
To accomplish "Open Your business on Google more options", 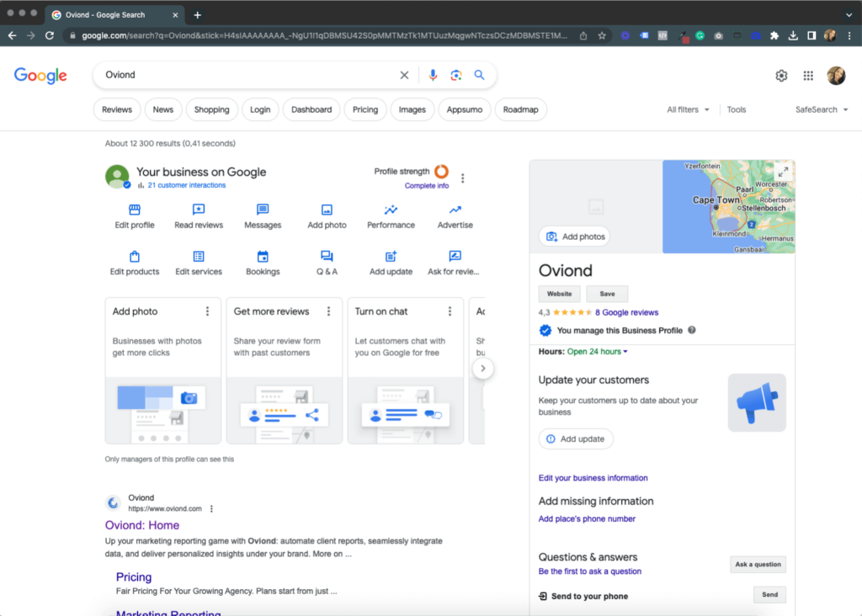I will [463, 178].
